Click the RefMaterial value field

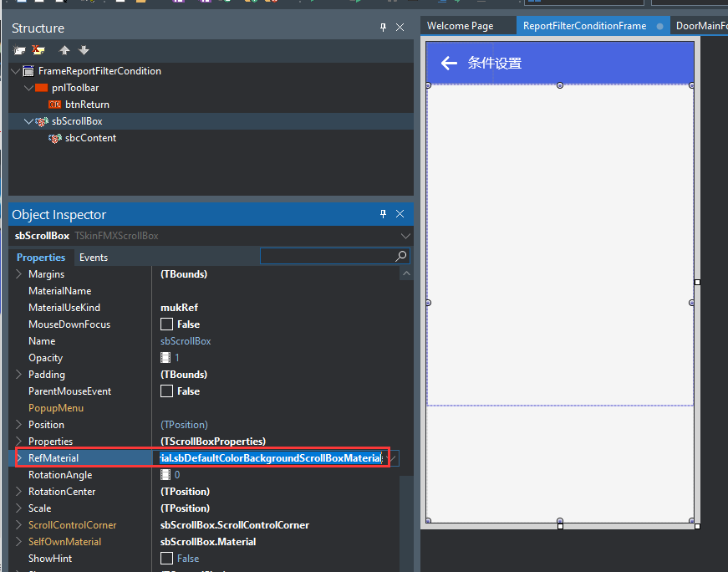click(x=271, y=458)
